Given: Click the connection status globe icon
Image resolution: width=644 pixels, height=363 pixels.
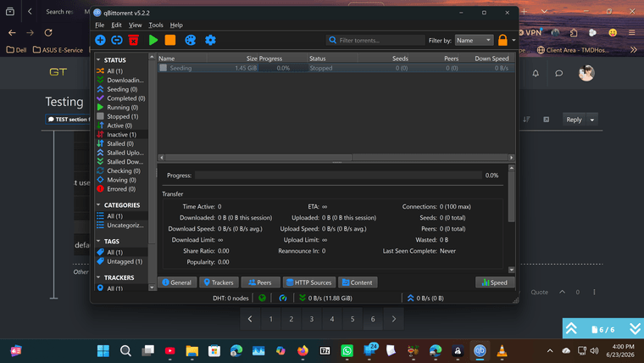Looking at the screenshot, I should click(x=262, y=298).
